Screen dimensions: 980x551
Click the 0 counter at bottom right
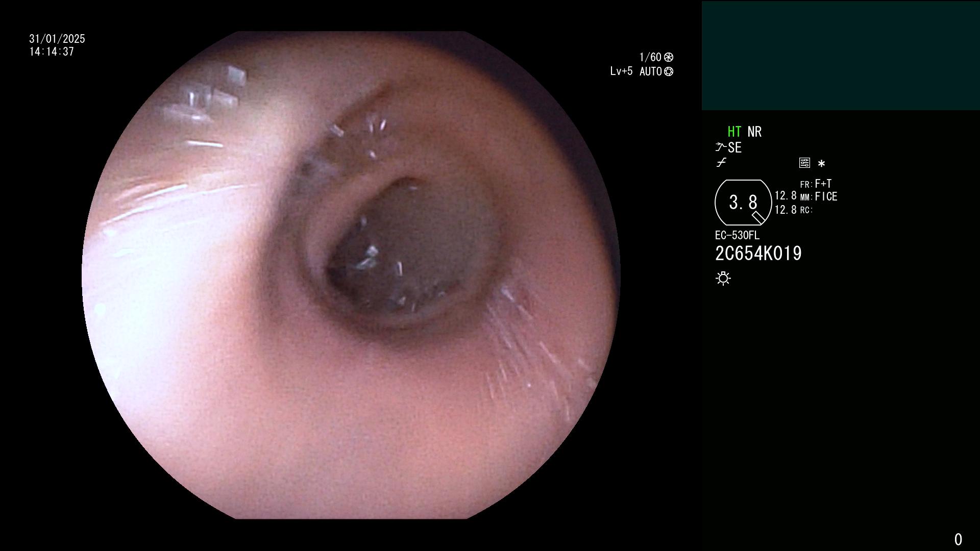point(958,539)
